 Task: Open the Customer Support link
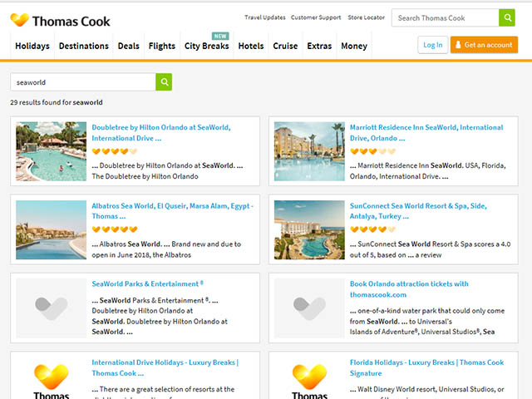(x=316, y=17)
